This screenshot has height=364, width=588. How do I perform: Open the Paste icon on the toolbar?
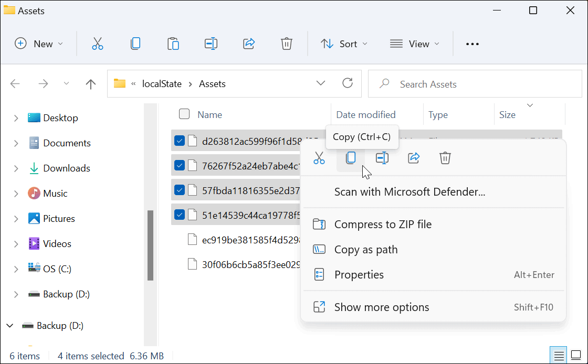pos(173,44)
